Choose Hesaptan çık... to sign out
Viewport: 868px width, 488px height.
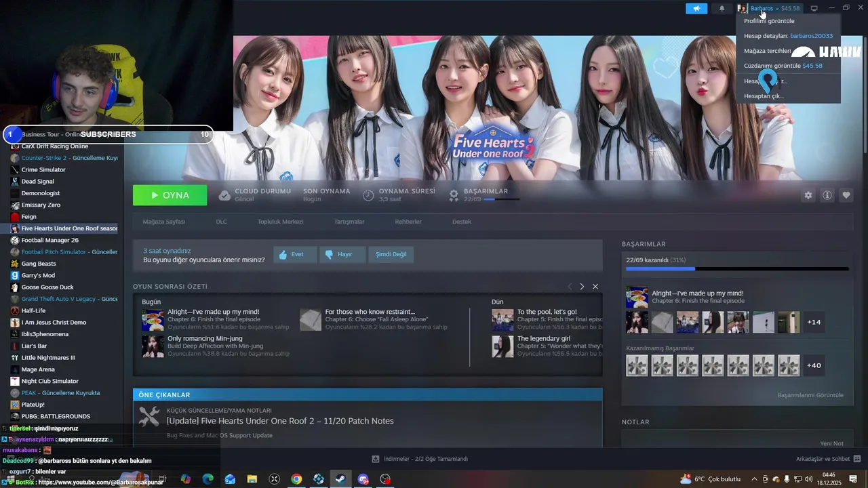click(x=764, y=96)
